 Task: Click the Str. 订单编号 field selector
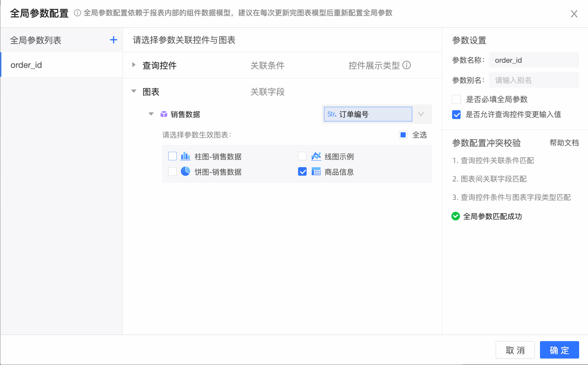click(368, 114)
